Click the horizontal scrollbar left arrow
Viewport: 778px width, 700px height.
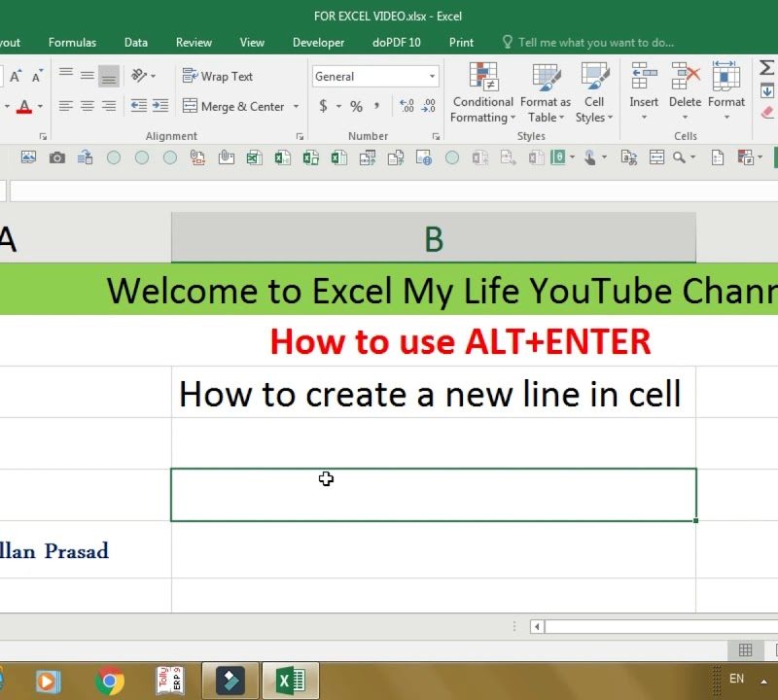537,626
